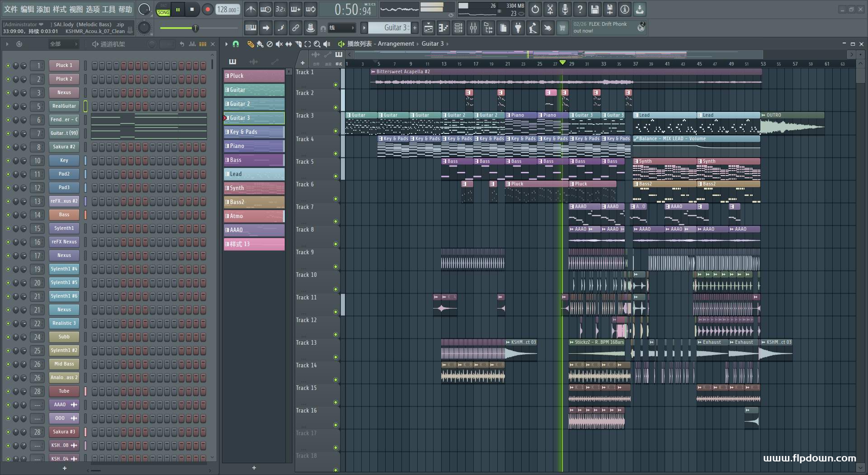Image resolution: width=868 pixels, height=475 pixels.
Task: Click the microphone recording icon
Action: tap(565, 9)
